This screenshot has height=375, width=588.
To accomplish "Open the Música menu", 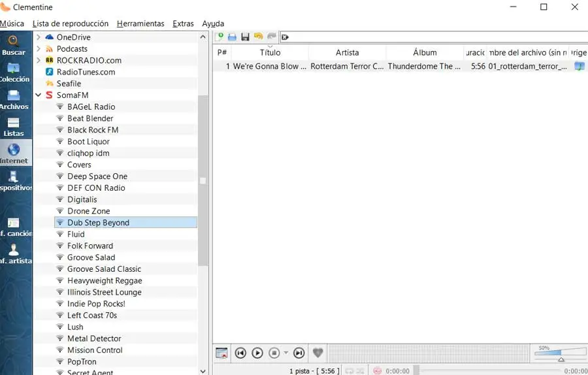I will [x=12, y=24].
